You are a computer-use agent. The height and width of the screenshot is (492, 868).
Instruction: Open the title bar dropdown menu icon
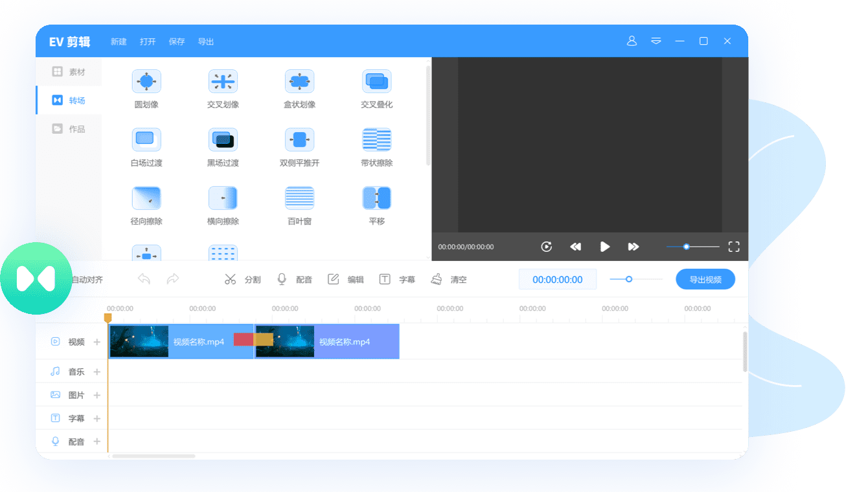pos(656,41)
